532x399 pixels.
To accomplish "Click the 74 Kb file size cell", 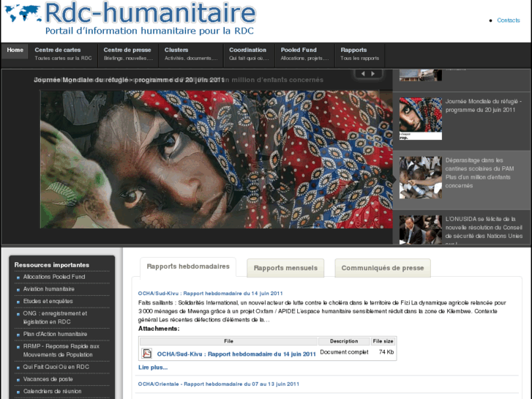I will tap(386, 352).
